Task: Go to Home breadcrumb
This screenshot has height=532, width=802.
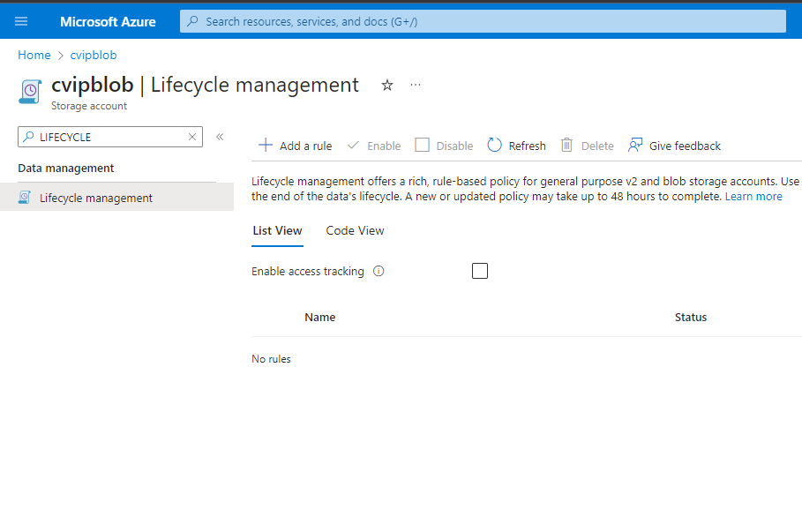Action: pyautogui.click(x=34, y=55)
